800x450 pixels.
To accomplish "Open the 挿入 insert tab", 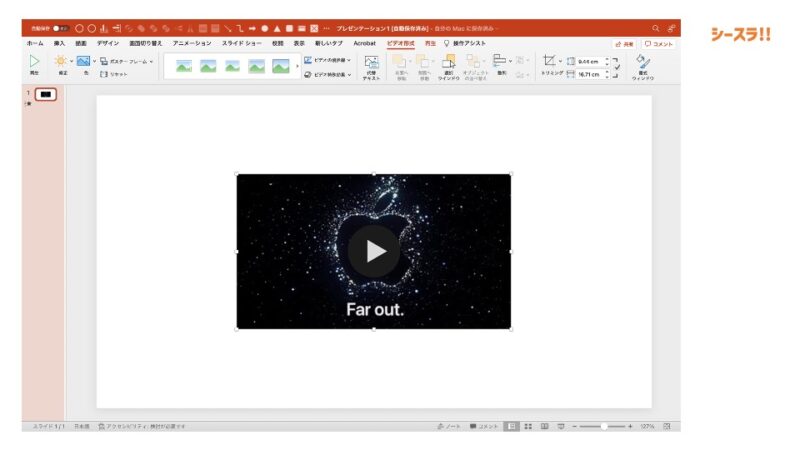I will (x=60, y=43).
